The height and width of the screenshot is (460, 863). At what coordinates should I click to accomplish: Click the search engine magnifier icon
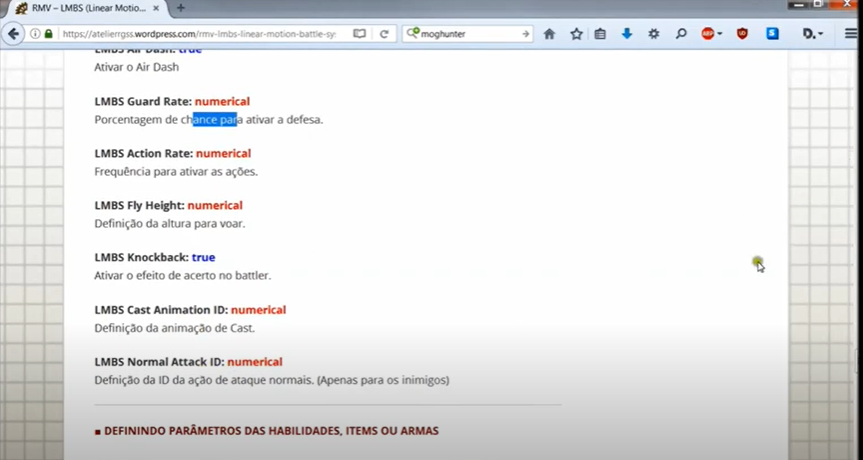coord(412,34)
